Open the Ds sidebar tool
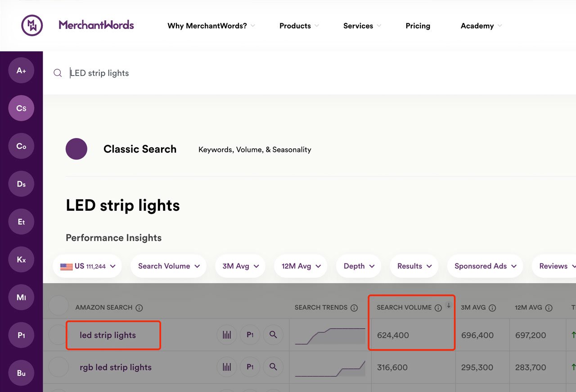The height and width of the screenshot is (392, 576). pos(21,184)
